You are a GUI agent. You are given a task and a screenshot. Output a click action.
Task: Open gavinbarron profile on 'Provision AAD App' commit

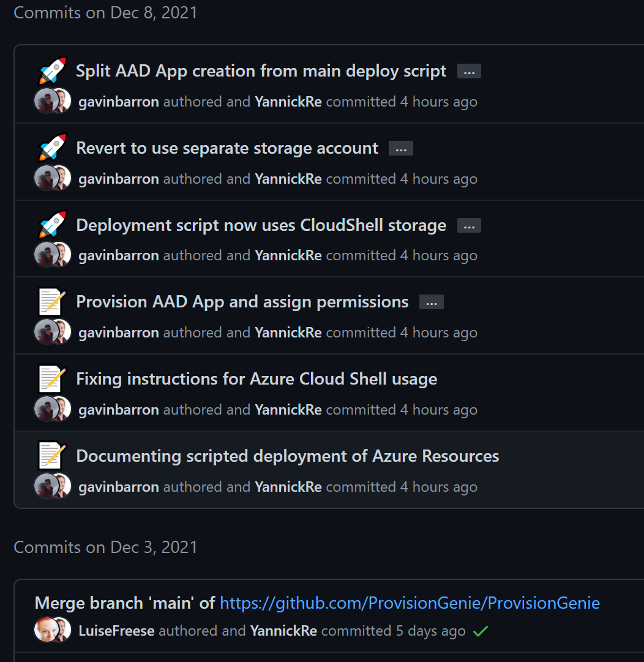click(x=119, y=333)
